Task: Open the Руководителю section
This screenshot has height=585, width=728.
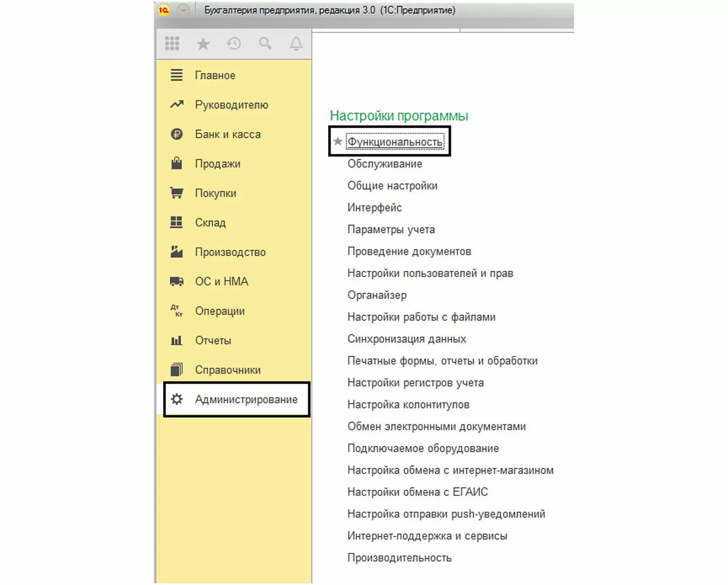Action: pos(234,105)
